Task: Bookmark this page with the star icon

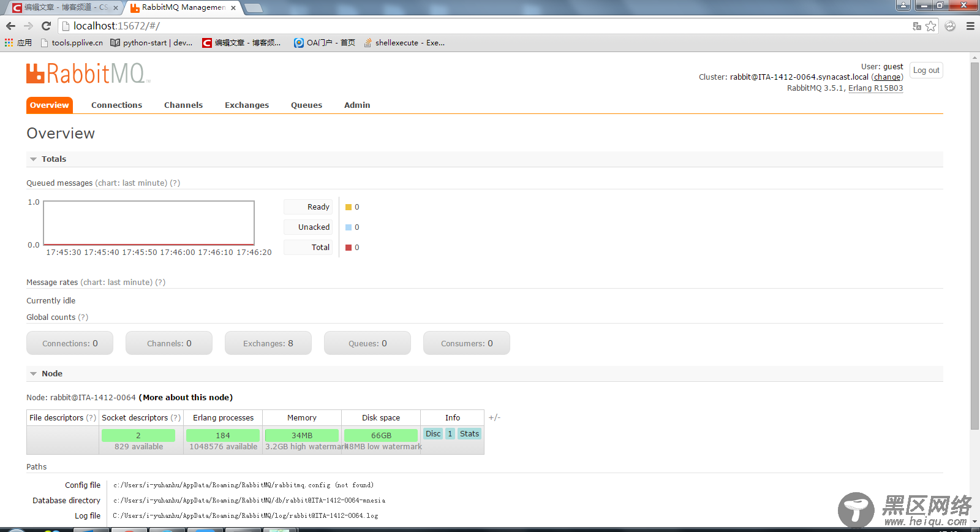Action: [x=931, y=26]
